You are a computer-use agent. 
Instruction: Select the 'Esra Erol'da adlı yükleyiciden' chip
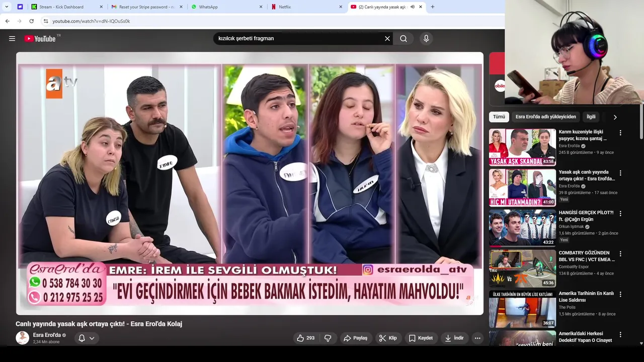[x=545, y=117]
